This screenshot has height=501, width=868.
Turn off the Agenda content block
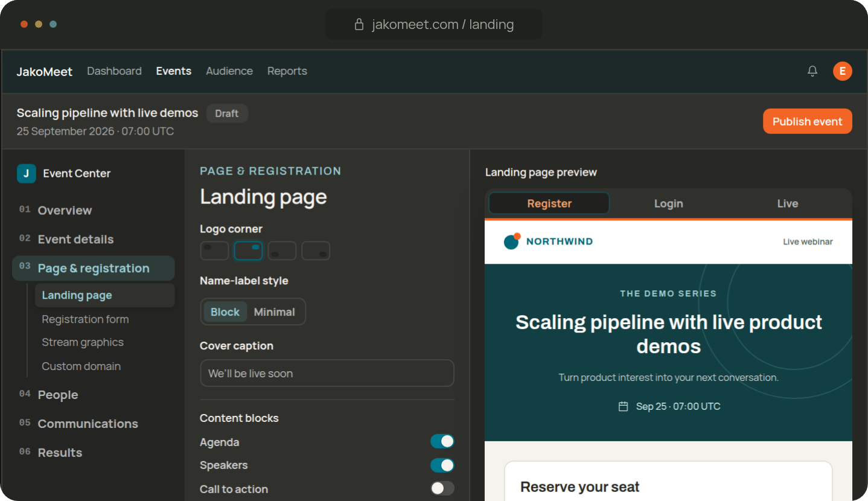click(x=442, y=441)
